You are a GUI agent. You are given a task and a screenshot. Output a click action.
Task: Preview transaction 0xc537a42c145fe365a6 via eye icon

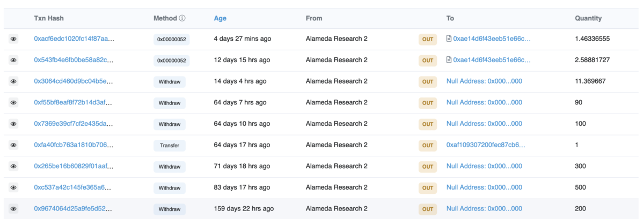[x=13, y=188]
